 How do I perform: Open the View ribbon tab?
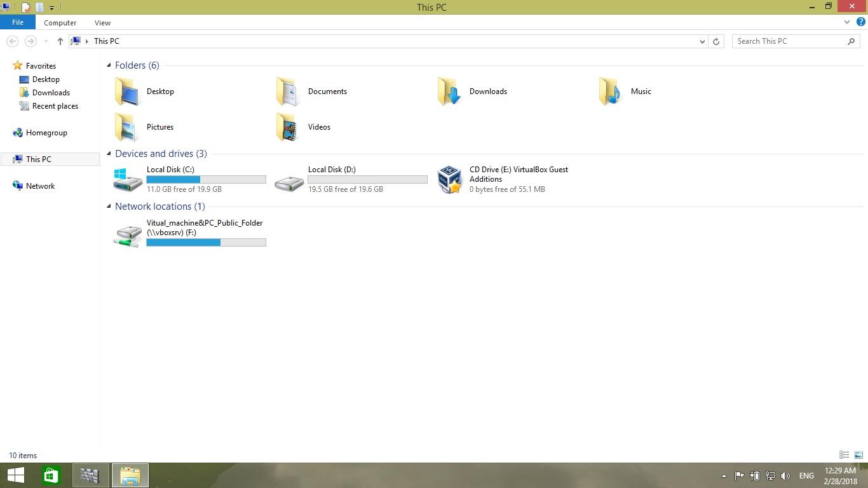point(102,22)
